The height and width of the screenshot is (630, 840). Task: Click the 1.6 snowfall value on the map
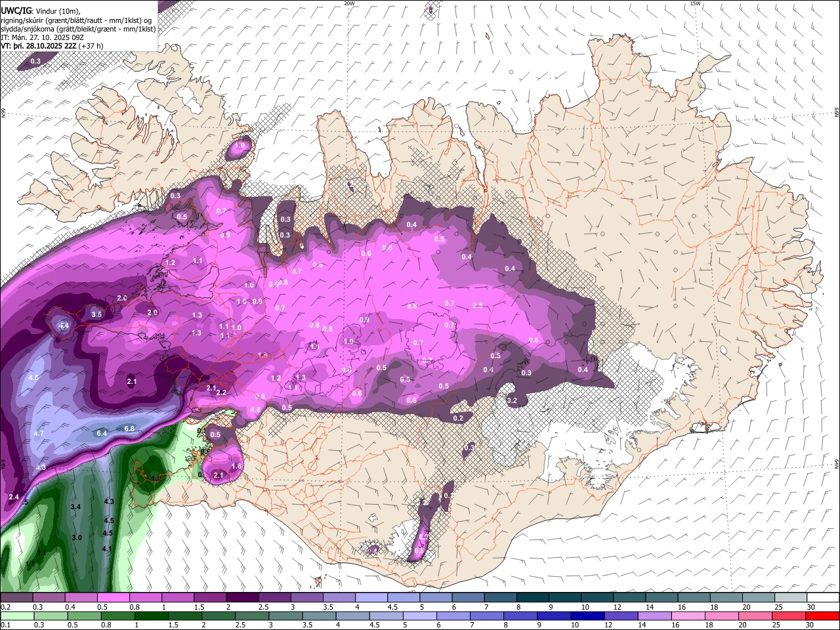(262, 355)
